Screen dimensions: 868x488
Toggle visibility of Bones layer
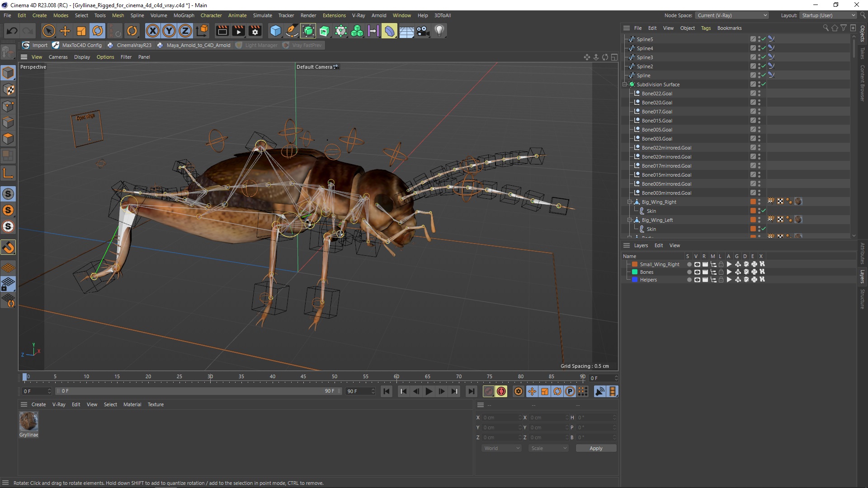697,272
